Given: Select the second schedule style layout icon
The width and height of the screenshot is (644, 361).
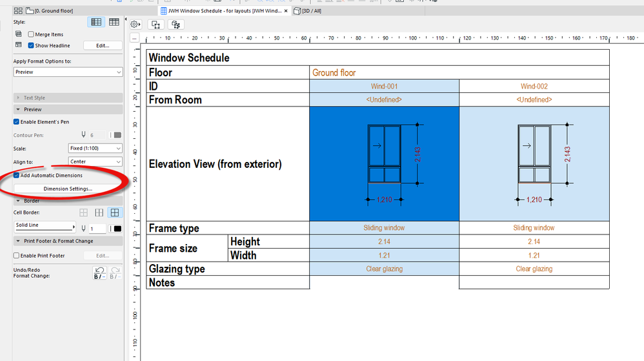Looking at the screenshot, I should (x=114, y=22).
